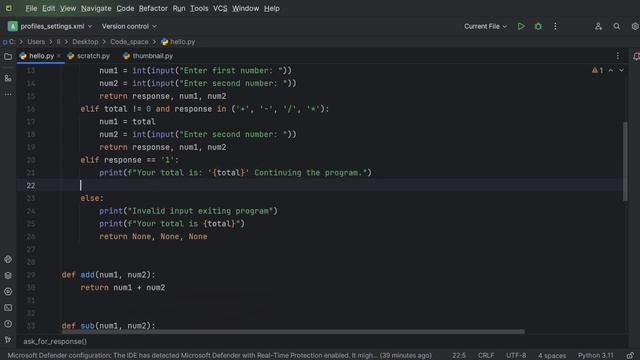Viewport: 640px width, 360px height.
Task: Click the Search Everywhere magnifier icon
Action: click(x=616, y=26)
